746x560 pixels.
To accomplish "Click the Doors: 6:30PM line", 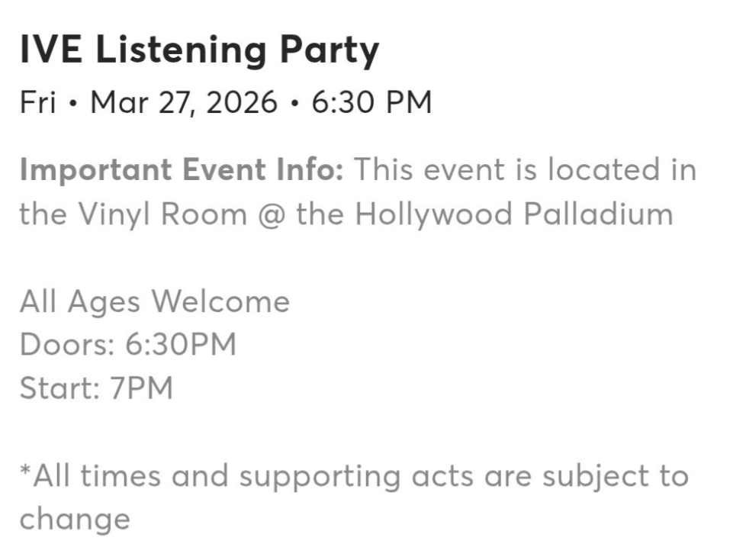I will click(128, 345).
